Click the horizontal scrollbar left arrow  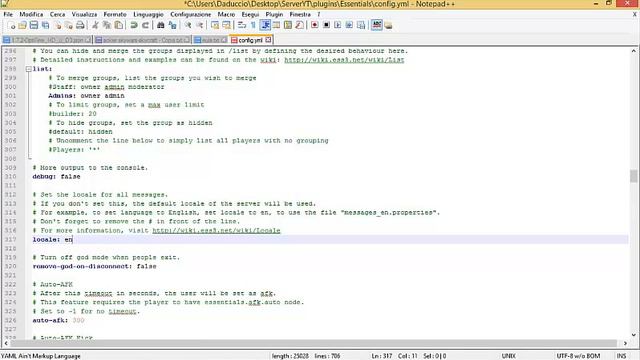click(x=6, y=343)
